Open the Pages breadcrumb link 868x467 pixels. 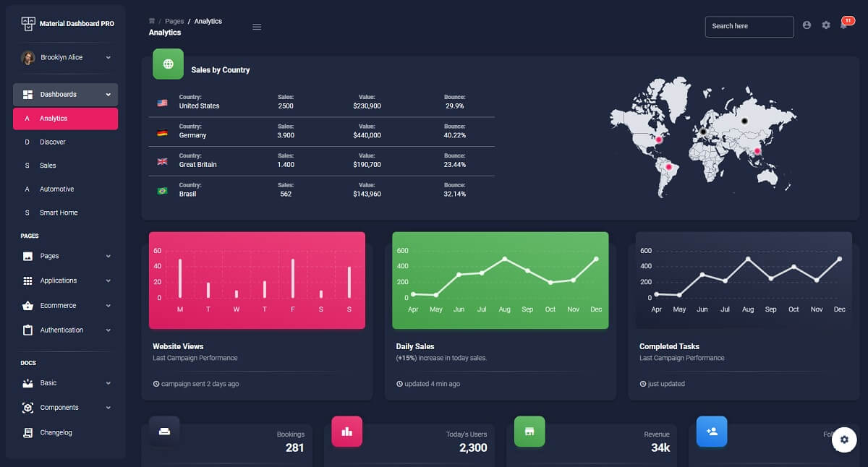coord(174,20)
